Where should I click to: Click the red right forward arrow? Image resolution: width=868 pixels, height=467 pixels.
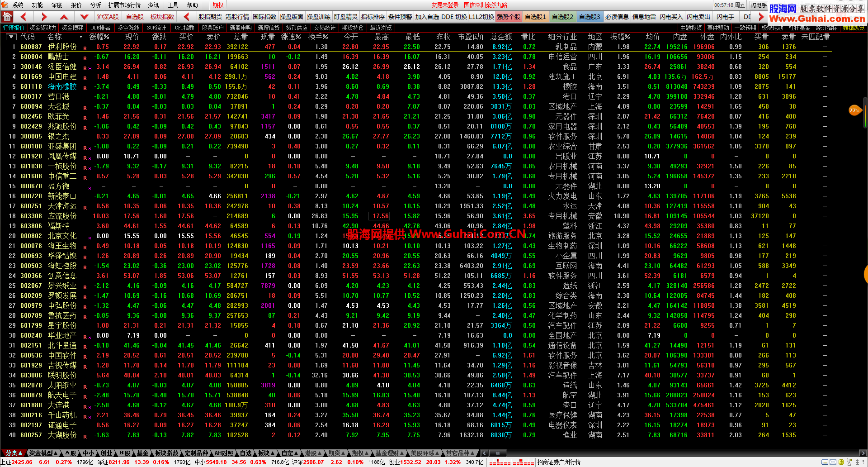[44, 17]
